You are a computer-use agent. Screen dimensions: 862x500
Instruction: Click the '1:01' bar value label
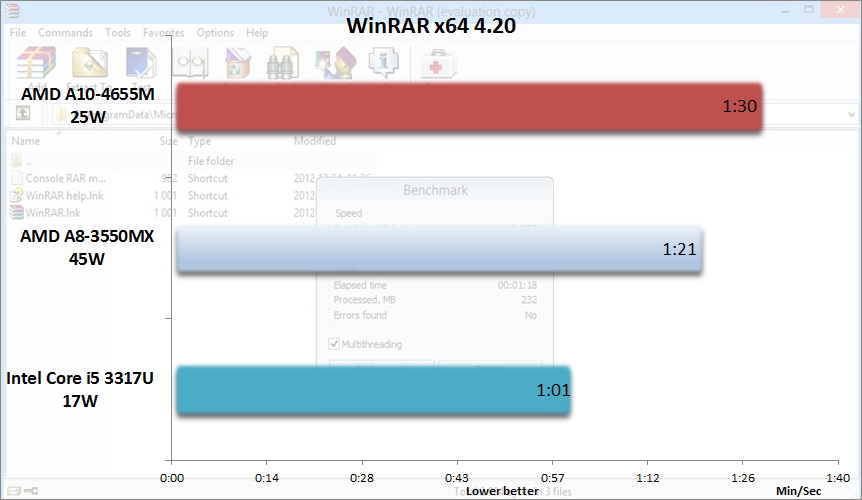click(x=553, y=390)
